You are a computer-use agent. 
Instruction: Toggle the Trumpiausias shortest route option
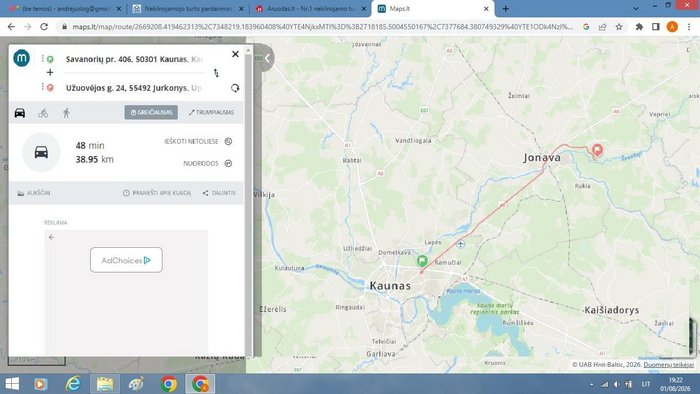pyautogui.click(x=211, y=112)
